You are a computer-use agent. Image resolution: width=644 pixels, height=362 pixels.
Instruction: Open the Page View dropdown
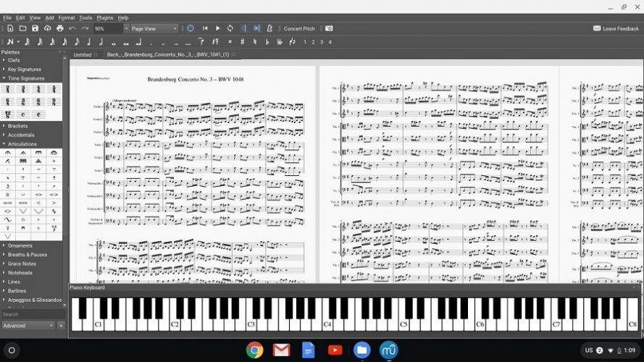(x=154, y=28)
